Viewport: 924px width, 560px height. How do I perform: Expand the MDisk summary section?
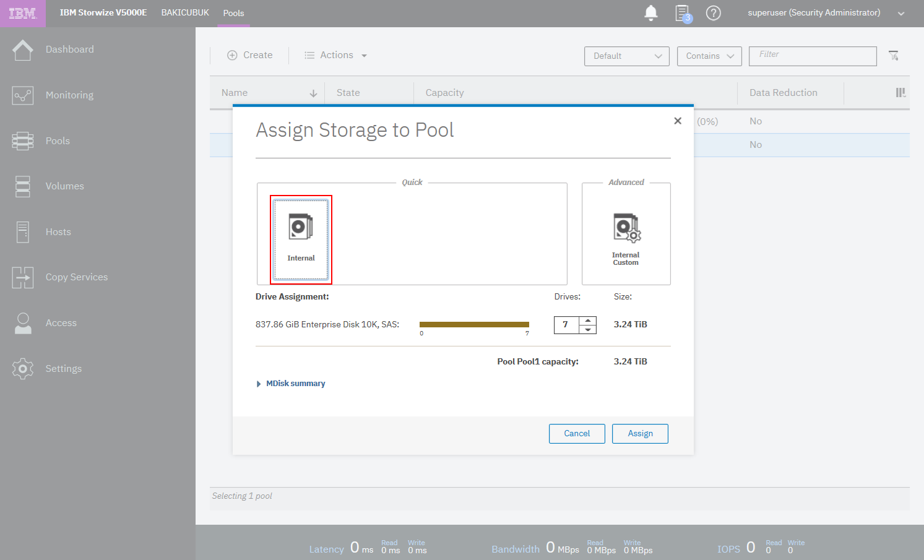pos(290,384)
